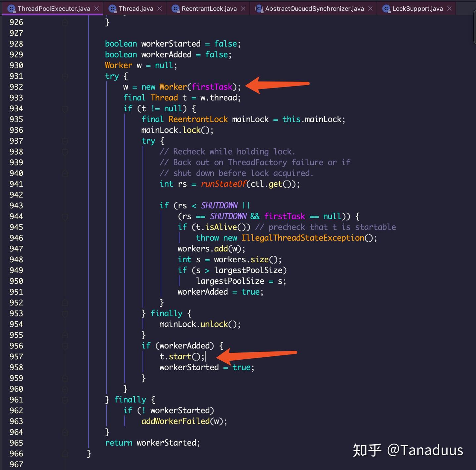
Task: Click line number 957 in the gutter
Action: (16, 357)
